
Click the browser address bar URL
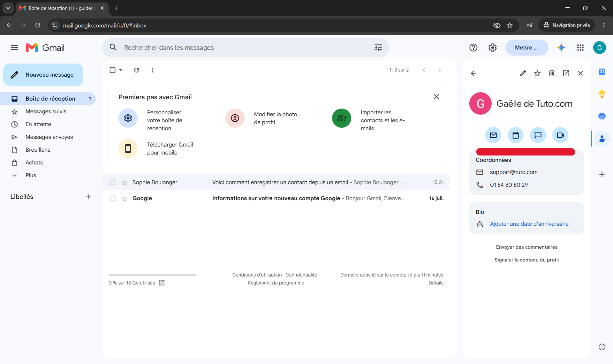point(104,25)
